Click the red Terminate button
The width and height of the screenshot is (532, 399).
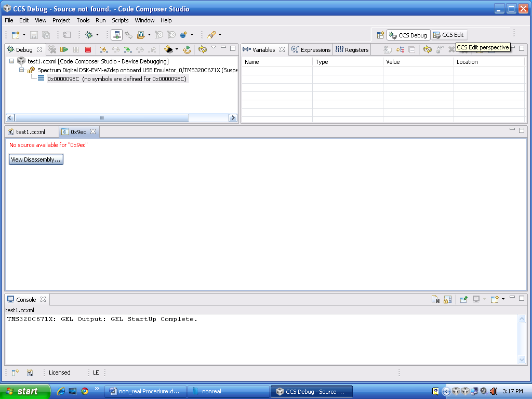88,49
